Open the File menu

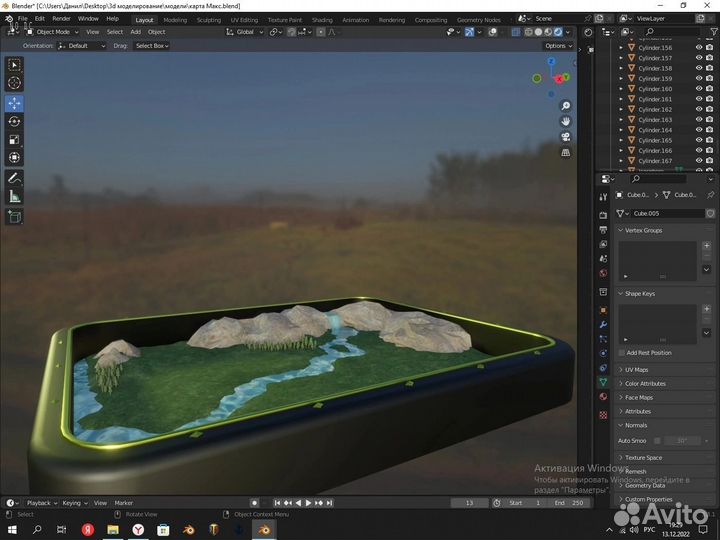(22, 19)
